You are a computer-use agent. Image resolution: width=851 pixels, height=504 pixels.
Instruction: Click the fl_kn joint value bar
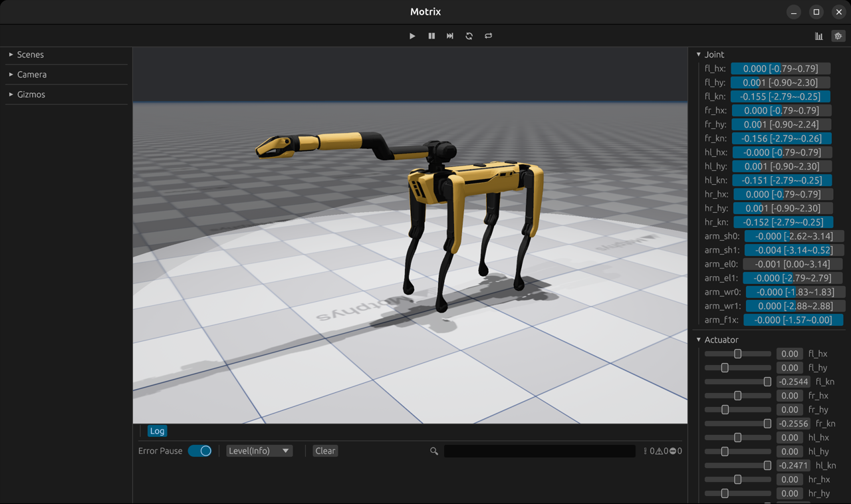pyautogui.click(x=781, y=96)
